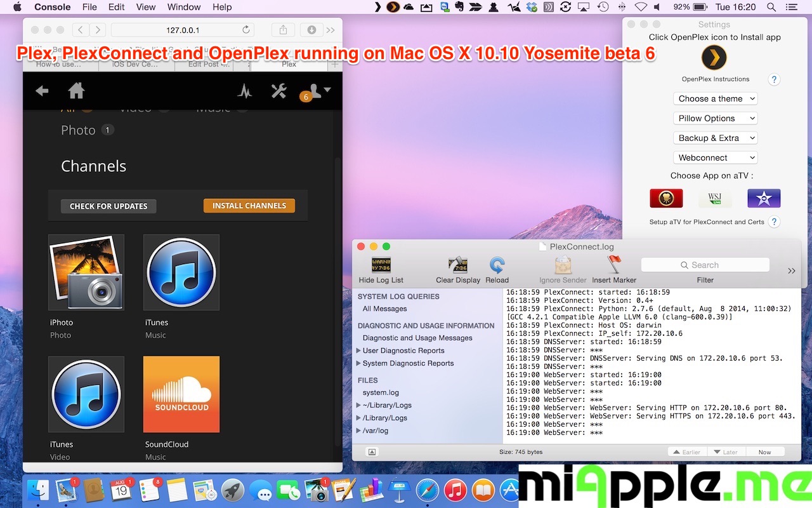Screen dimensions: 812x508
Task: Open the Edit menu in menu bar
Action: [116, 7]
